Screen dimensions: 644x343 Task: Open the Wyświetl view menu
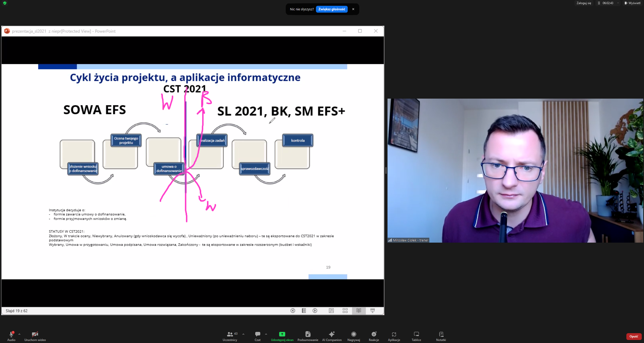[x=632, y=3]
